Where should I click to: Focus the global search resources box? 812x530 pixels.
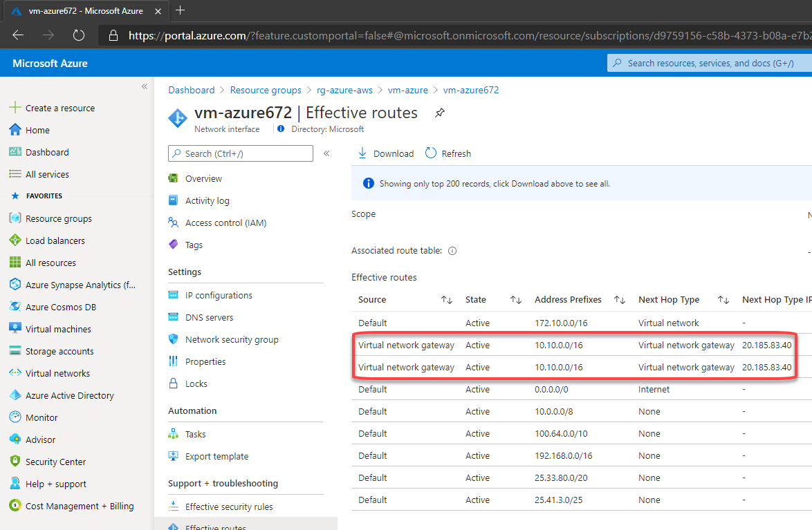[x=710, y=63]
